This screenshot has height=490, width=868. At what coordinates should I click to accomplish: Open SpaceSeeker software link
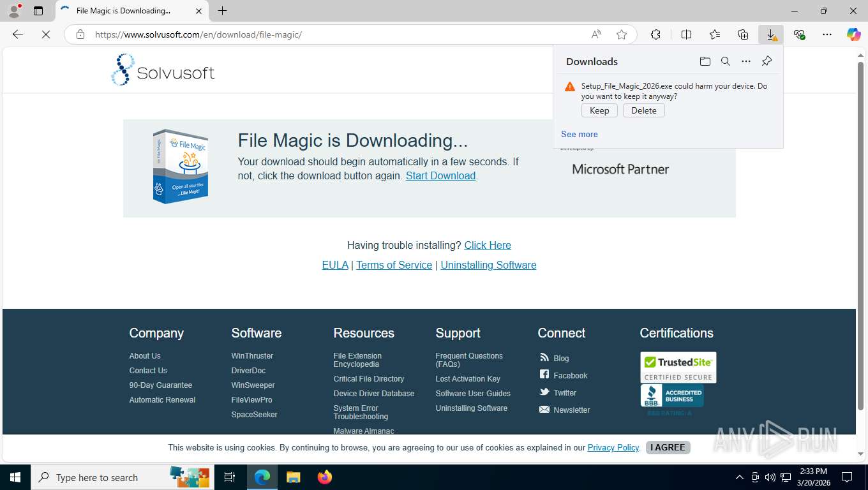coord(254,415)
